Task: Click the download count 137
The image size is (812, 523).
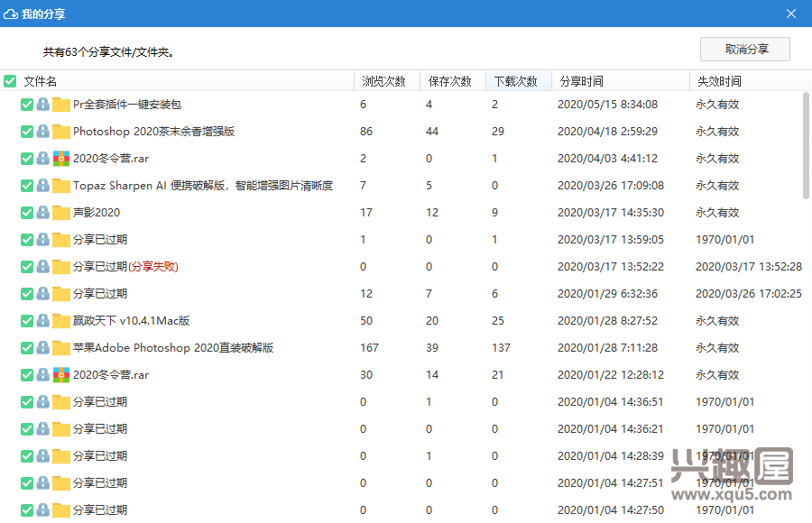Action: pos(501,347)
